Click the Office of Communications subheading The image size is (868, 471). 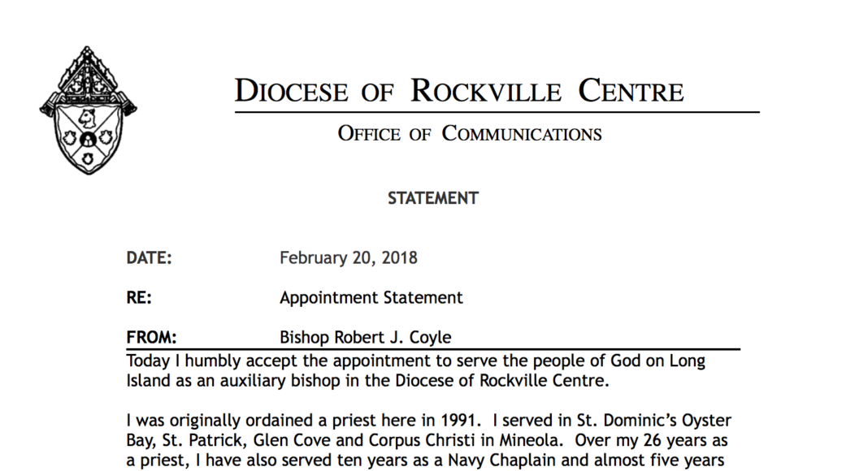[x=470, y=134]
